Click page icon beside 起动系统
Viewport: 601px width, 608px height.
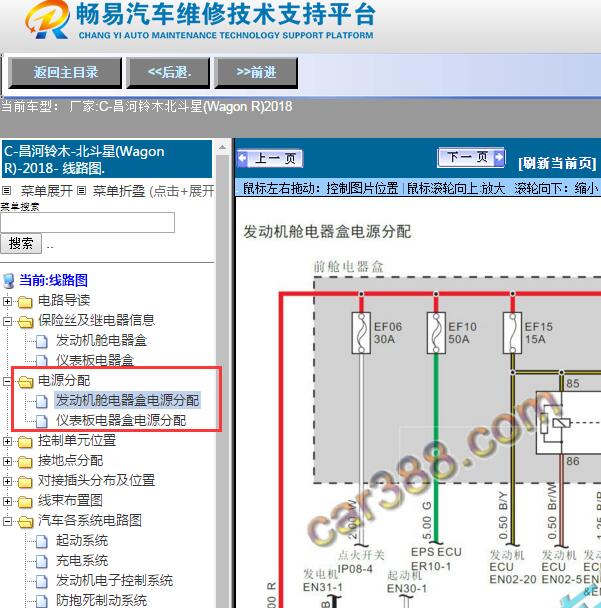click(41, 542)
